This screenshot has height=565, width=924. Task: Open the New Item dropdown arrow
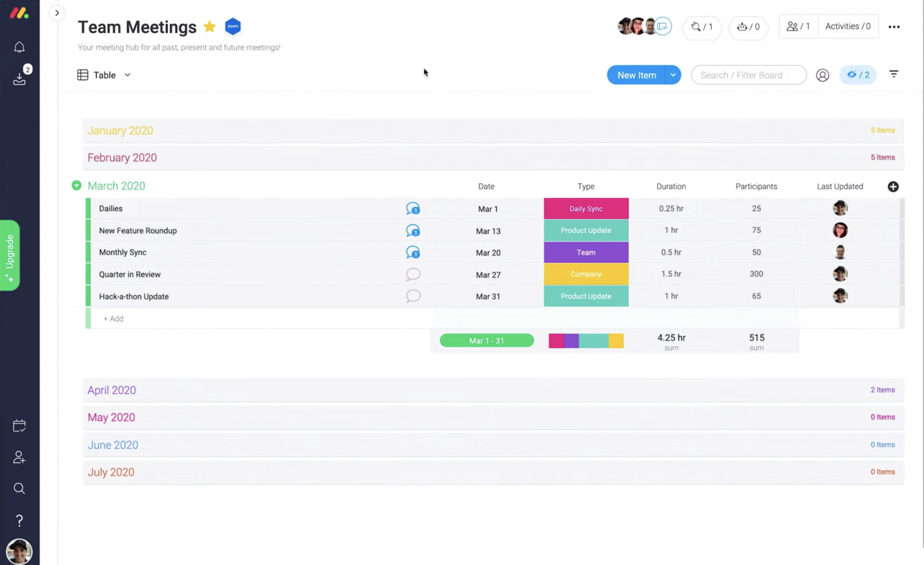click(673, 75)
